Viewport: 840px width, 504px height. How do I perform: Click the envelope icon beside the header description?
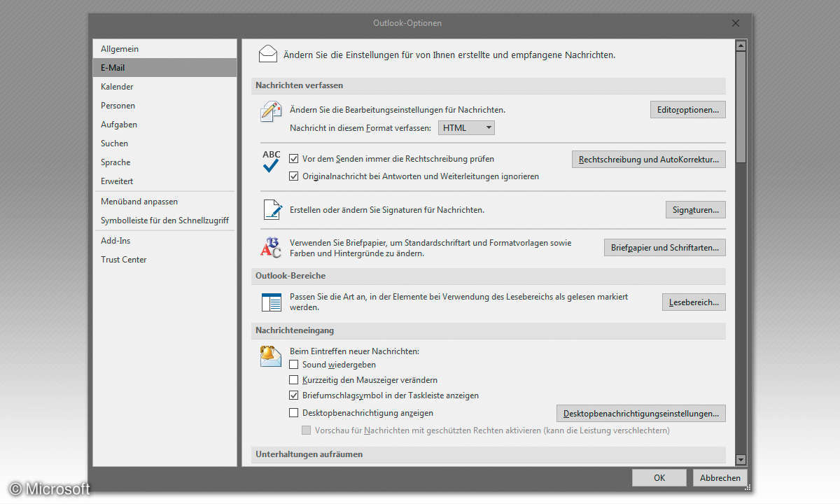(268, 54)
